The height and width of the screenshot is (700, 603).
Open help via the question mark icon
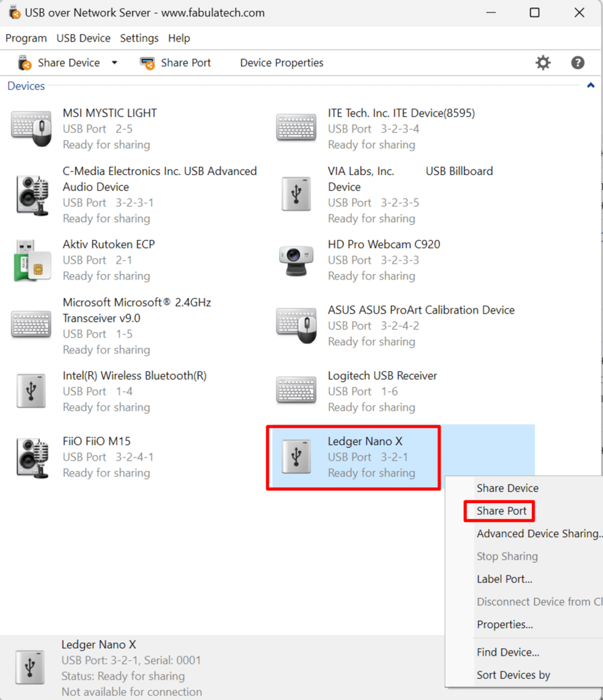click(x=578, y=62)
